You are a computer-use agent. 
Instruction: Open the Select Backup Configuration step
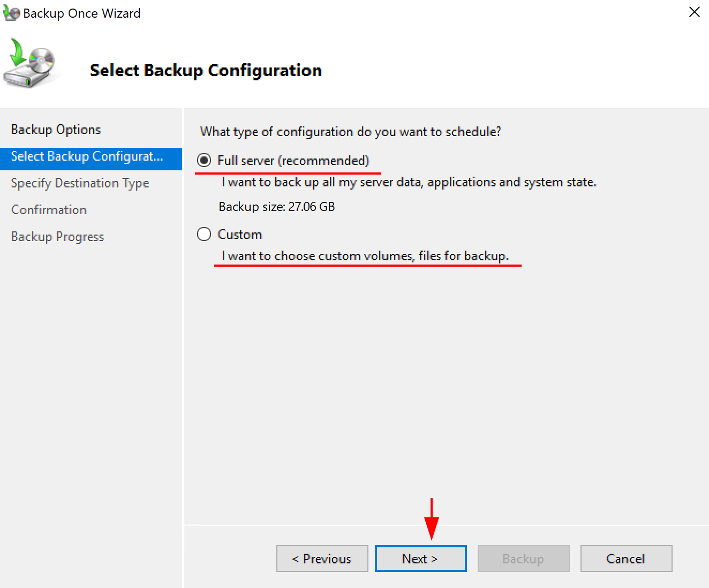click(86, 156)
